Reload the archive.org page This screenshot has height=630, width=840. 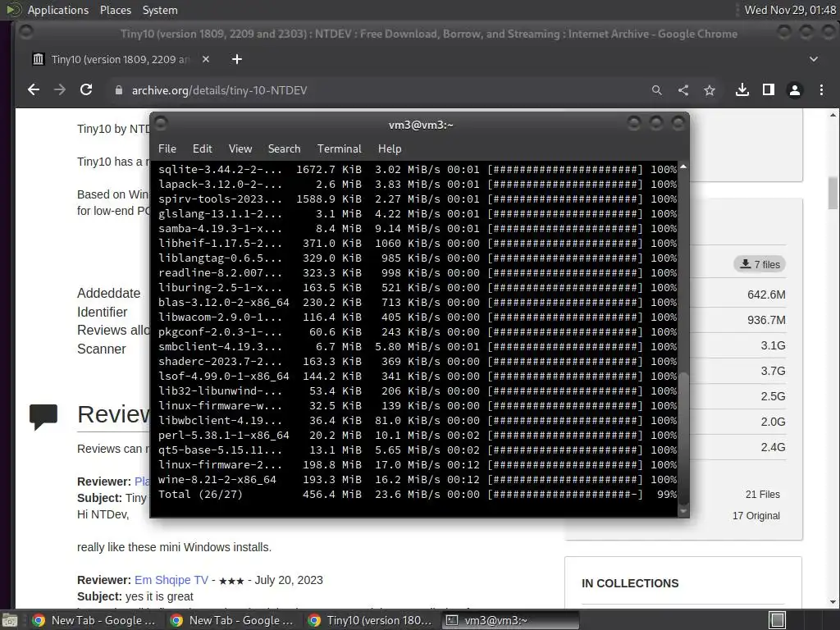86,90
